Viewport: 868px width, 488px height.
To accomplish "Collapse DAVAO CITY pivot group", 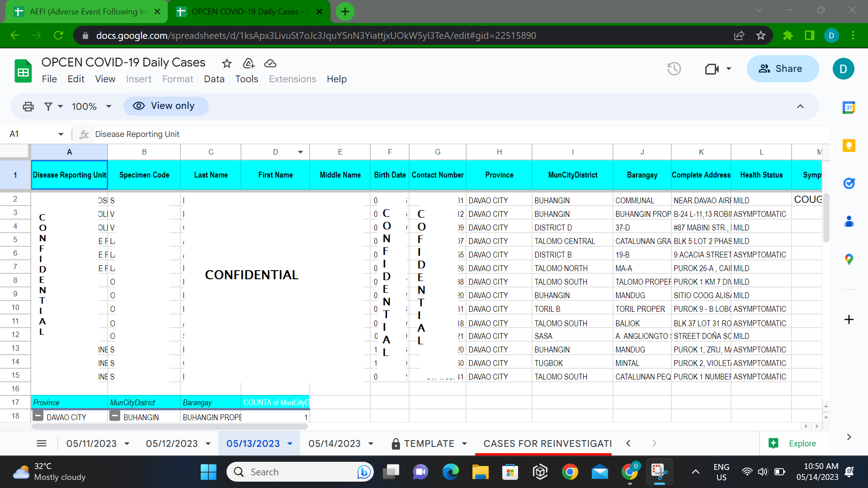I will click(x=38, y=416).
